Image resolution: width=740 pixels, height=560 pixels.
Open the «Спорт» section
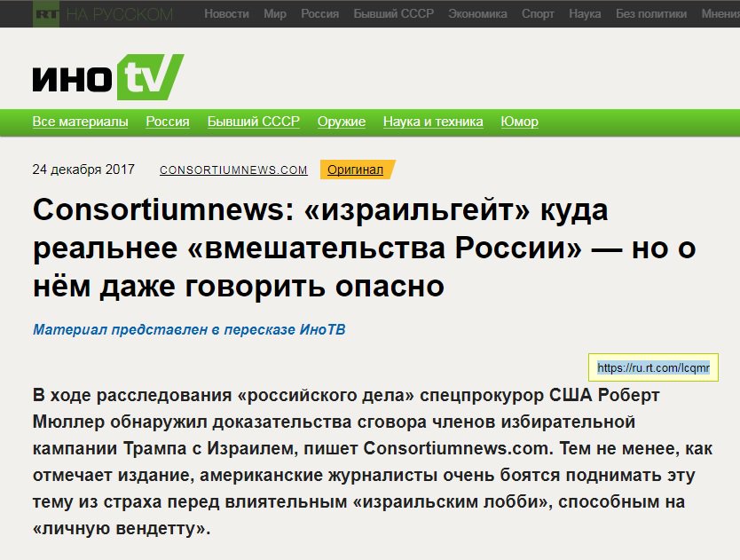(537, 13)
